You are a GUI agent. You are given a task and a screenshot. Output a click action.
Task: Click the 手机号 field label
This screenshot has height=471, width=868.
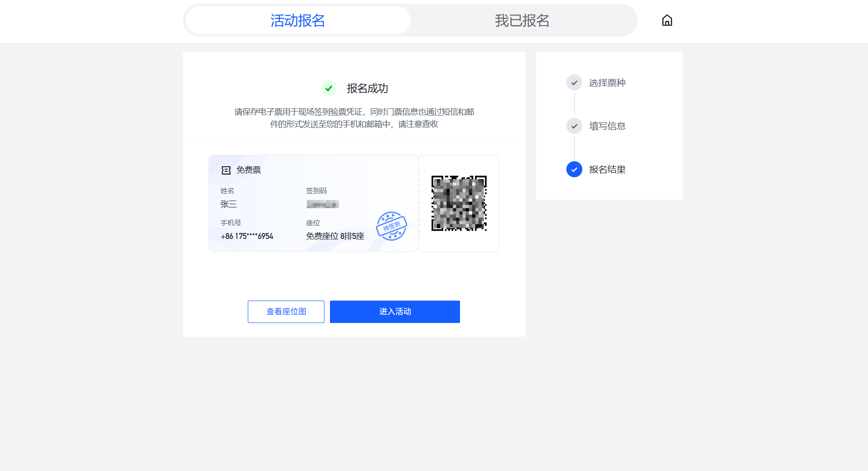231,223
